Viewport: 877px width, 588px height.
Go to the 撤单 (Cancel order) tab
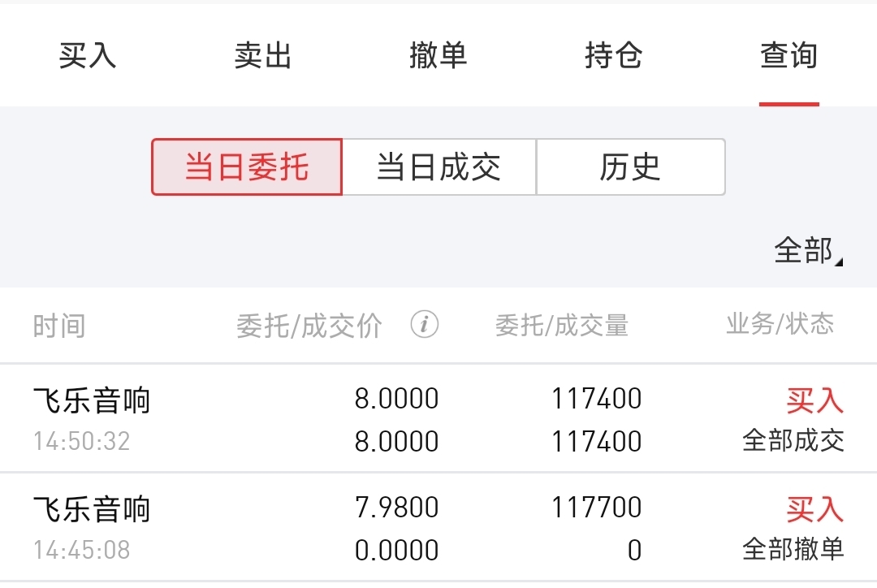438,56
